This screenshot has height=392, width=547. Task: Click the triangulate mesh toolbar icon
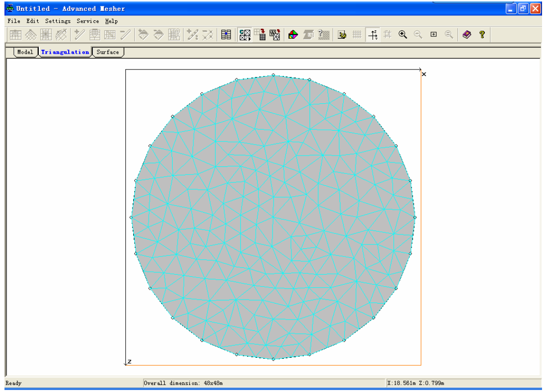[244, 35]
